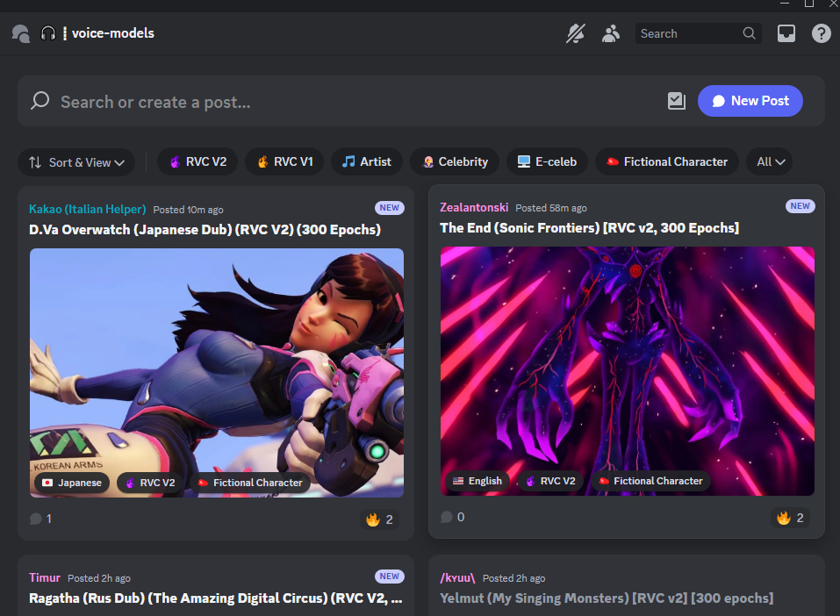840x616 pixels.
Task: Open the Ragatha (Rus Dub) post title
Action: [215, 598]
